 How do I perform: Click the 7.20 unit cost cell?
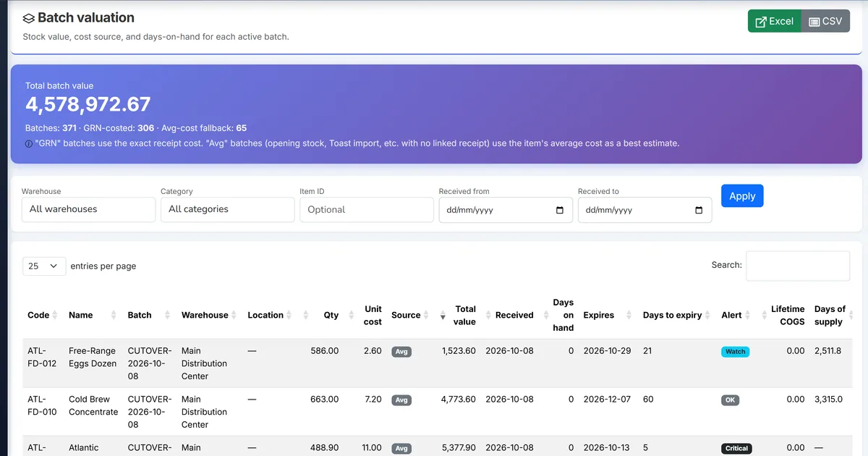coord(373,399)
